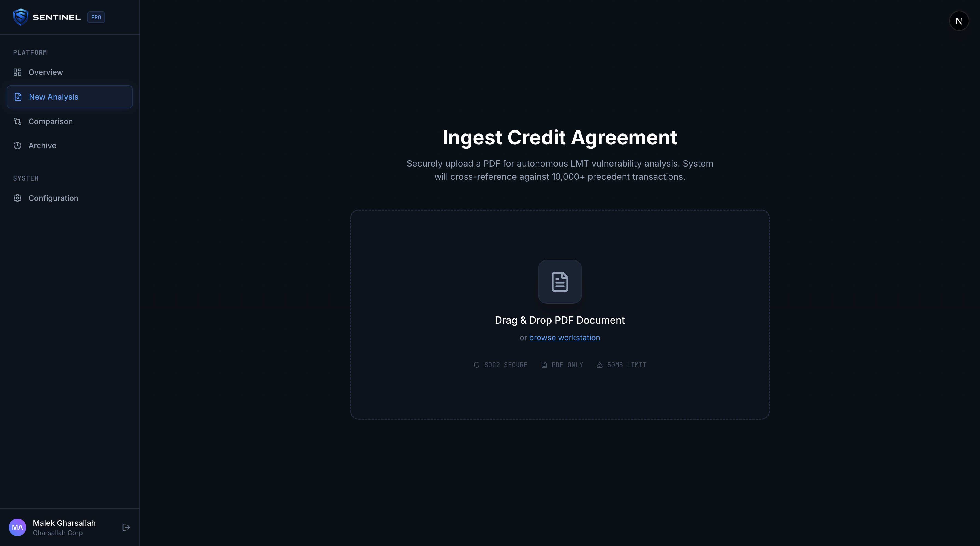
Task: Click the Sentinel shield logo
Action: point(21,17)
